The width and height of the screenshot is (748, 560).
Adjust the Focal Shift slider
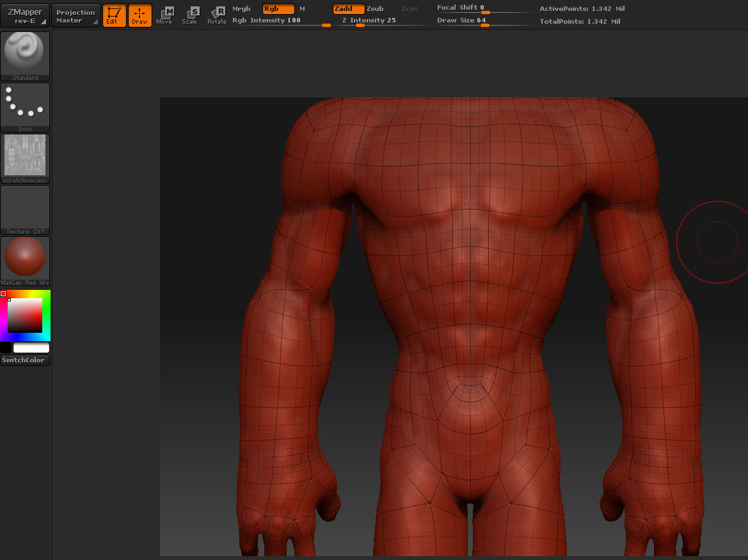(x=484, y=8)
